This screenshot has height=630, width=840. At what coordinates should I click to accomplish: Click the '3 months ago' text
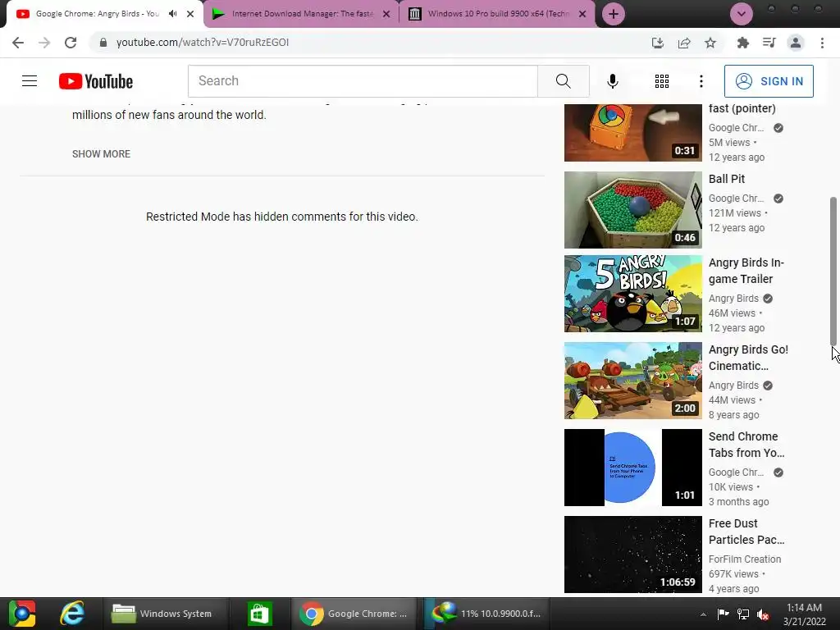[738, 501]
